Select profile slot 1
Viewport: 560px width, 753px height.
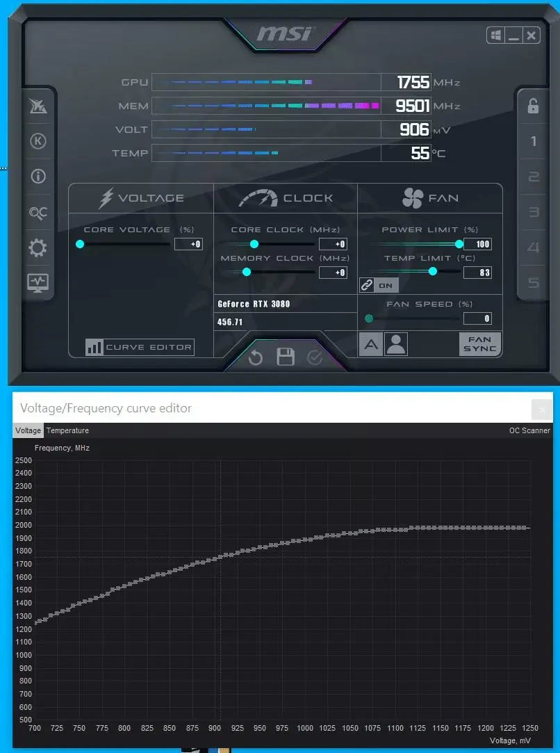(533, 141)
